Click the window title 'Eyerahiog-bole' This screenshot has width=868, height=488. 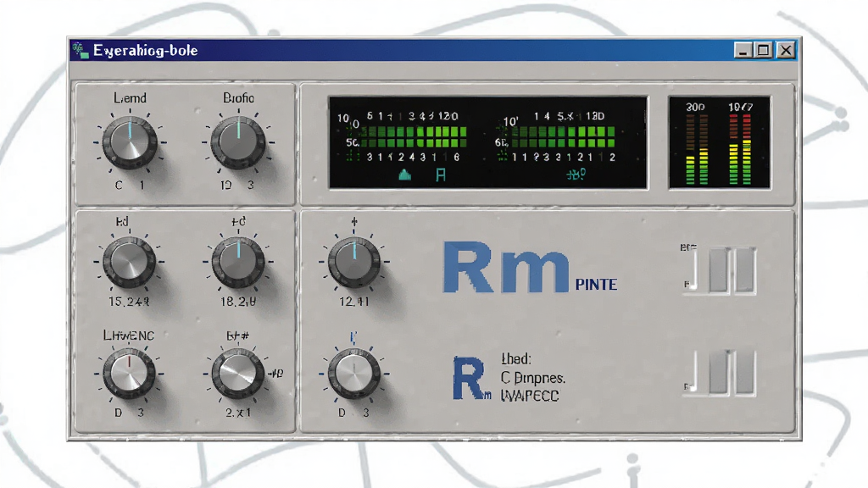click(146, 50)
